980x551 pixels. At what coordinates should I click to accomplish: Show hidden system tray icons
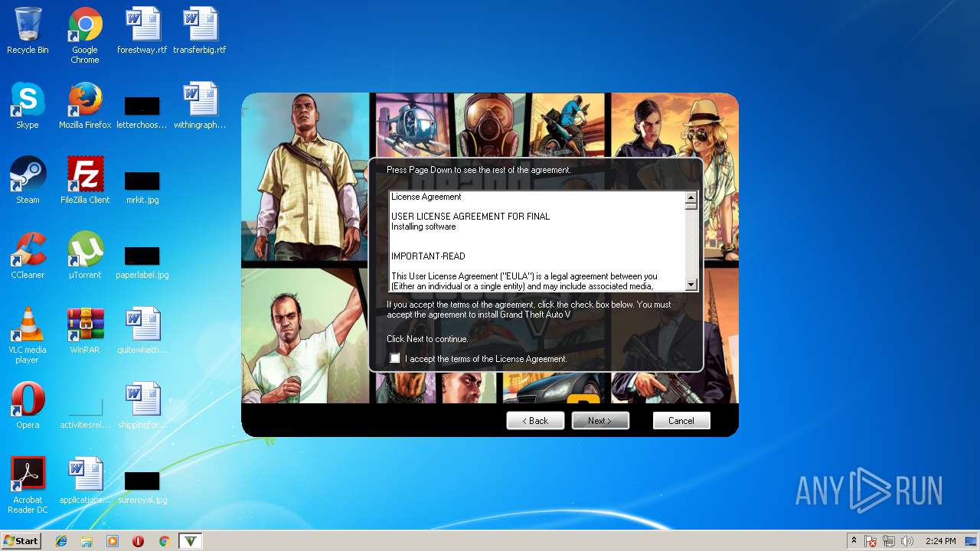(x=854, y=541)
